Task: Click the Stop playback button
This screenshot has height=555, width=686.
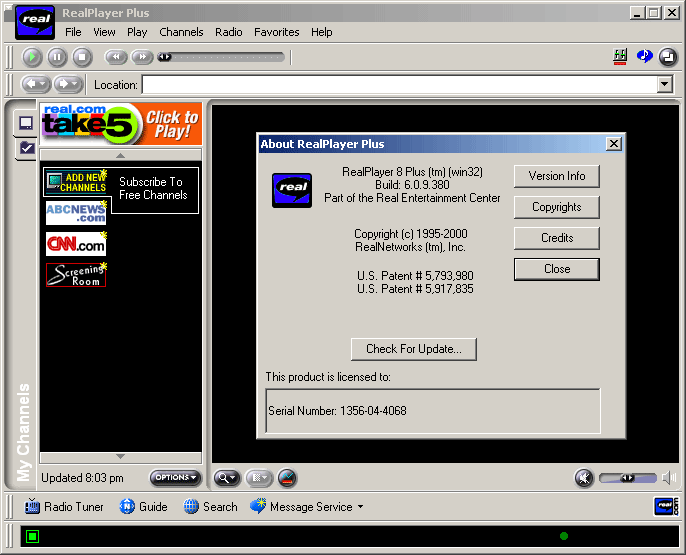Action: [82, 57]
